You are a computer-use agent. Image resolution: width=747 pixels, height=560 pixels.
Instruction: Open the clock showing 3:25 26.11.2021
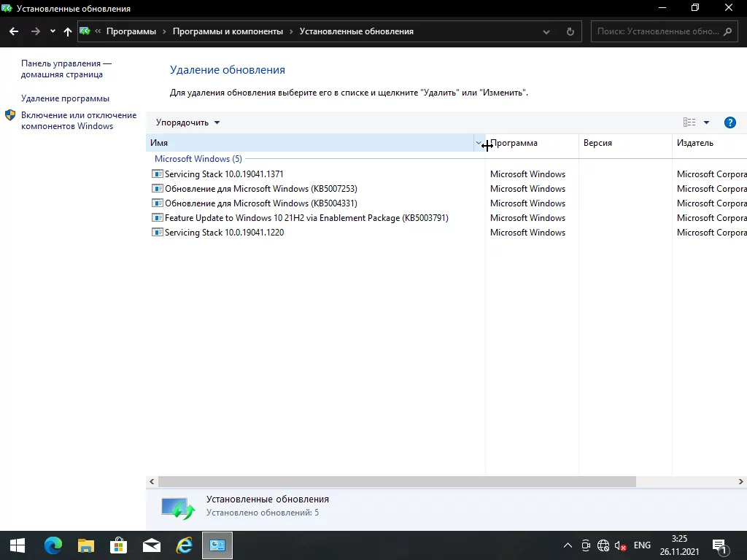[679, 545]
